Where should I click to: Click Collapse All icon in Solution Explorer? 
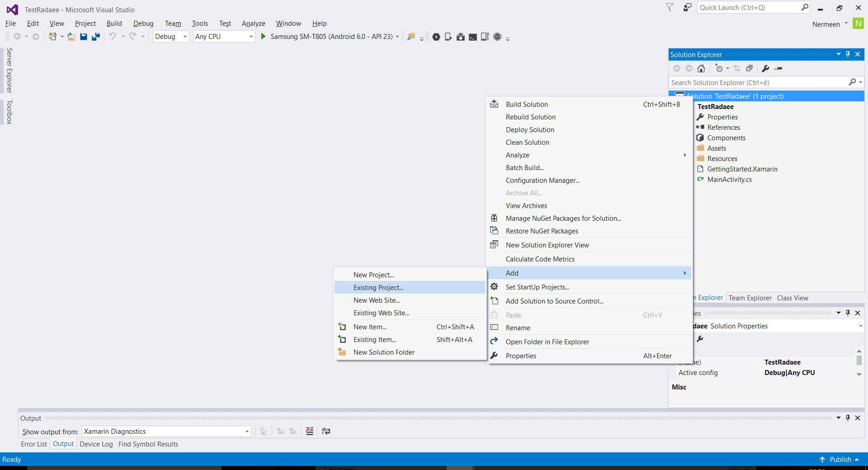749,68
